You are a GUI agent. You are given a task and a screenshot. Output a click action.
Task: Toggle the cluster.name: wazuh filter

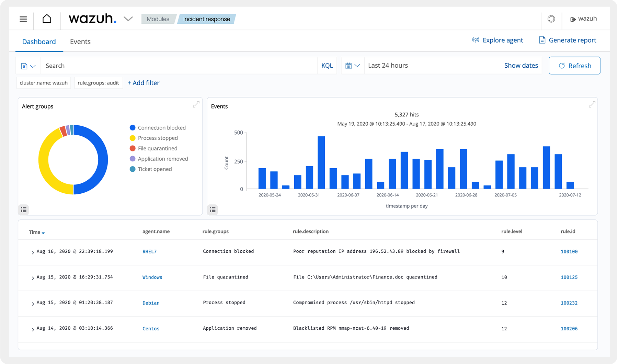[43, 83]
